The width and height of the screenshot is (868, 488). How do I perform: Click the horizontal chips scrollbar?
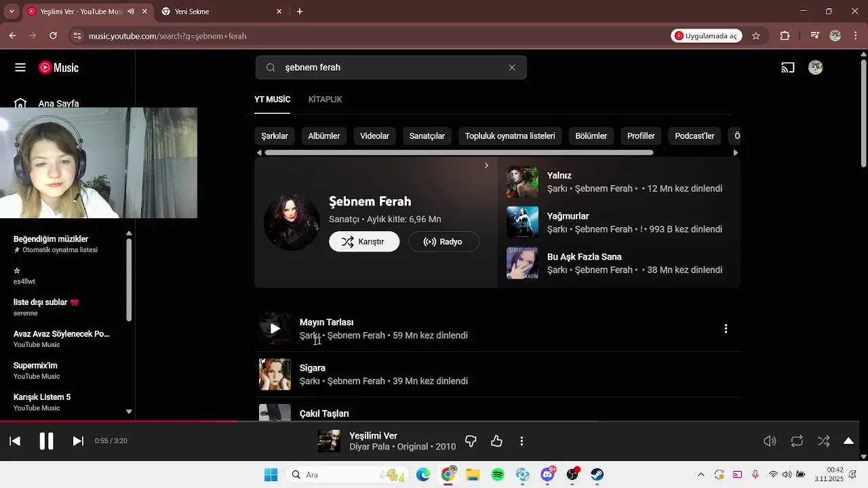pyautogui.click(x=459, y=152)
